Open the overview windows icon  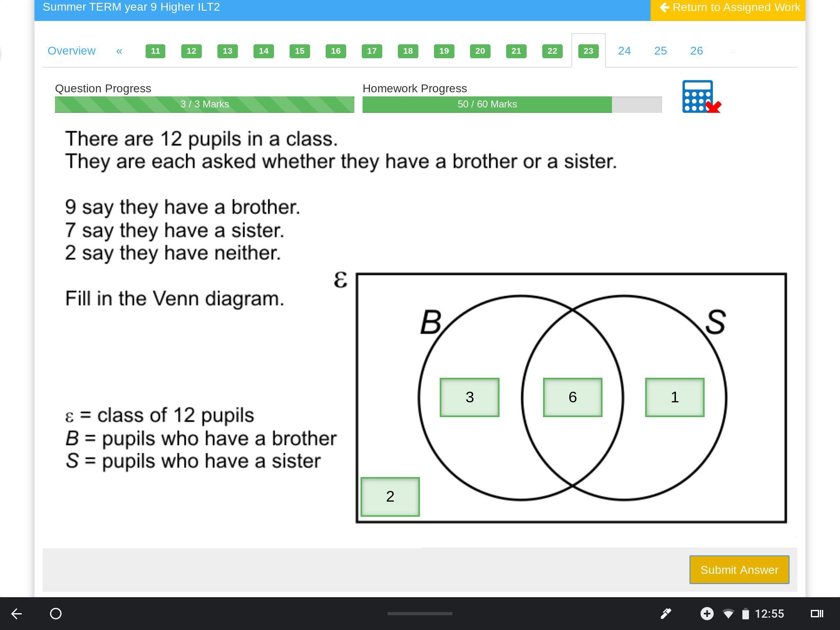(x=817, y=614)
